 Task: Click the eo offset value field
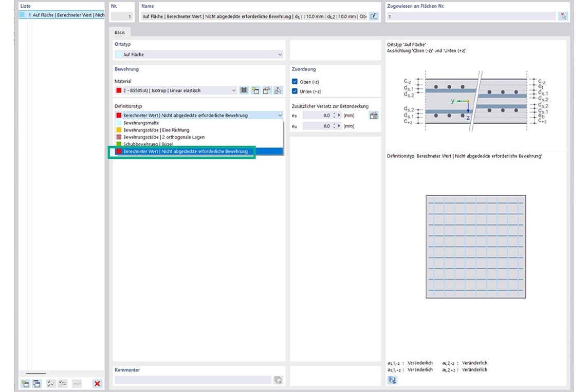coord(317,116)
